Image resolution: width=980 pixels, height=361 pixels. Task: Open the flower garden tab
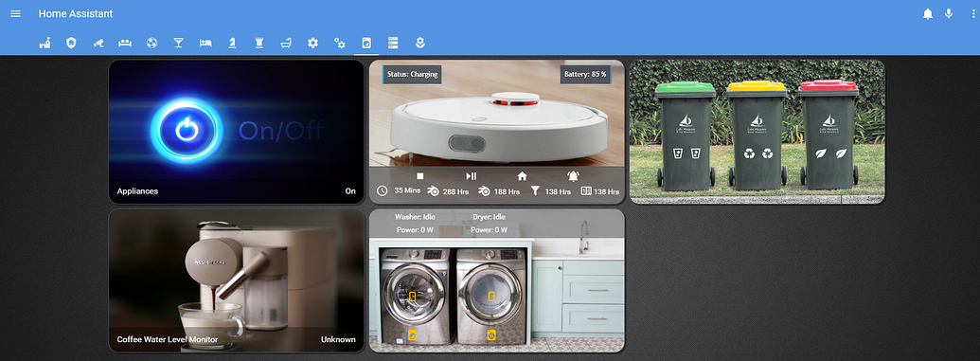(420, 43)
